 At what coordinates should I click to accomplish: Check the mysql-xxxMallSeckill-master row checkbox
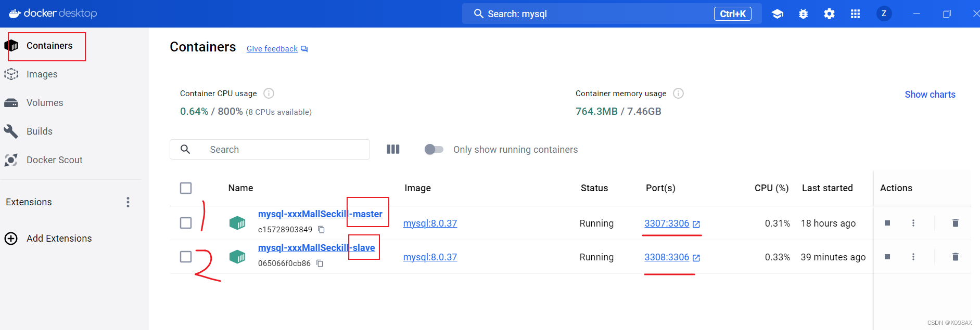186,223
